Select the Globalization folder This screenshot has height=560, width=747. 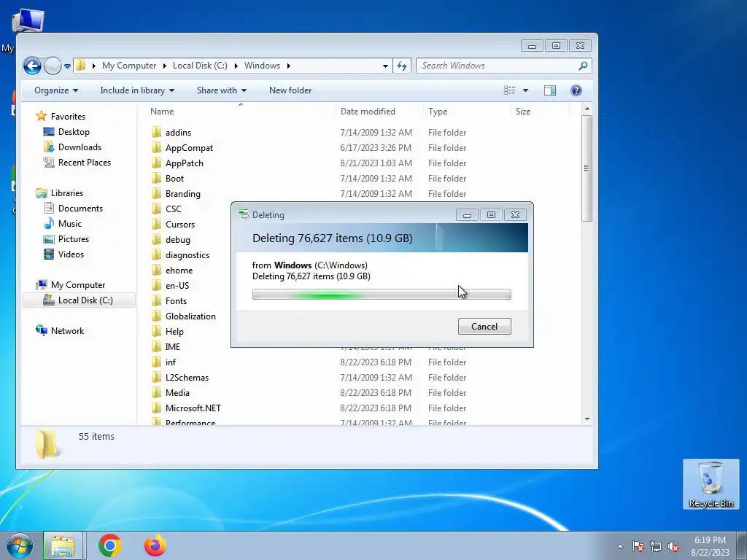(x=190, y=316)
